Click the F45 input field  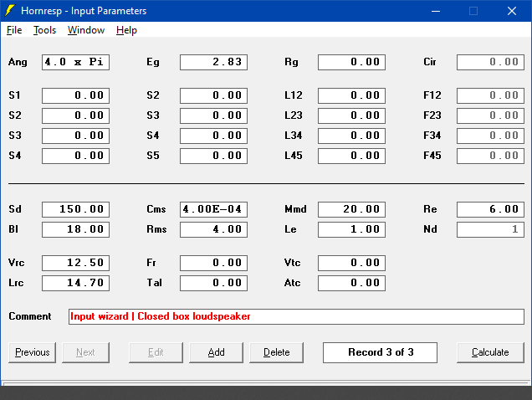[x=490, y=156]
